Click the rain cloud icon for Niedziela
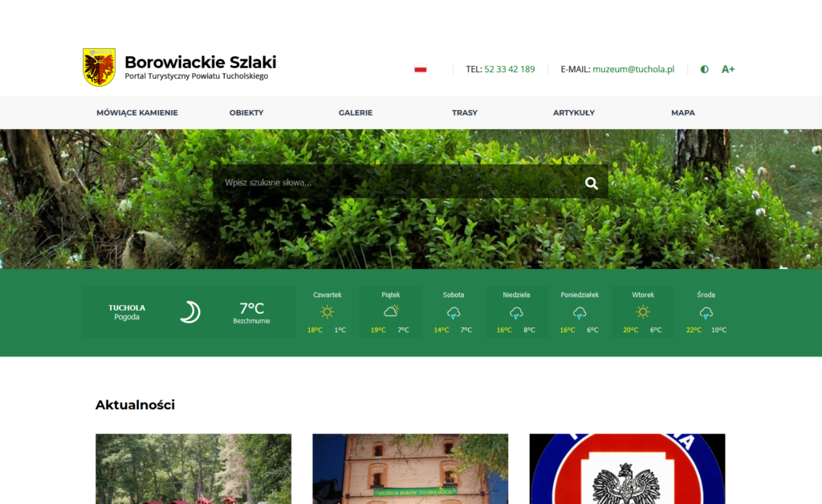 [516, 313]
